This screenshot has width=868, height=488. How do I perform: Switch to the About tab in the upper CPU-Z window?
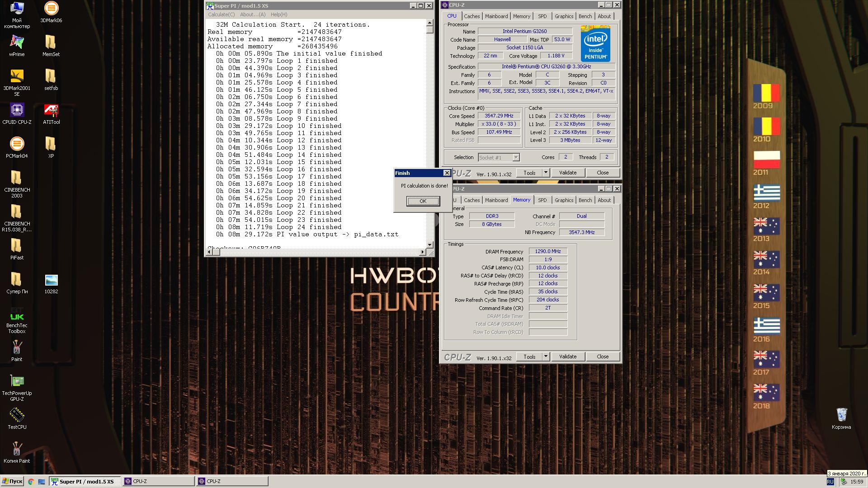604,16
